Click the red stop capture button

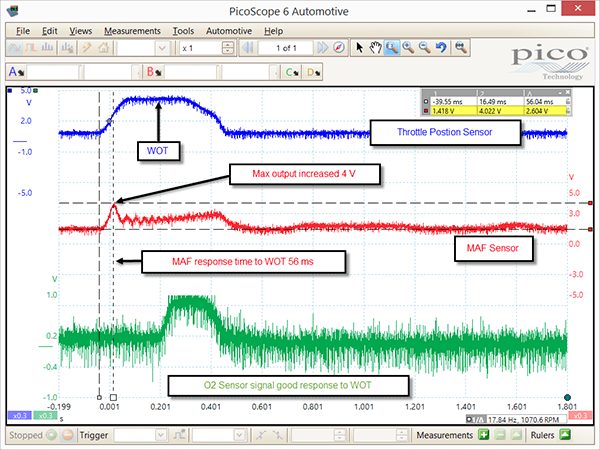point(67,435)
